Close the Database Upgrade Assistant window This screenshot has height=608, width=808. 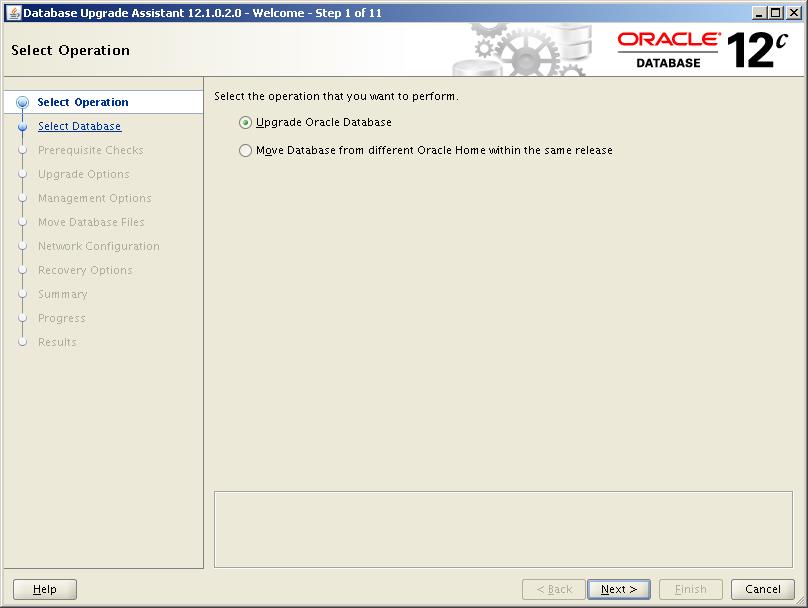coord(794,13)
